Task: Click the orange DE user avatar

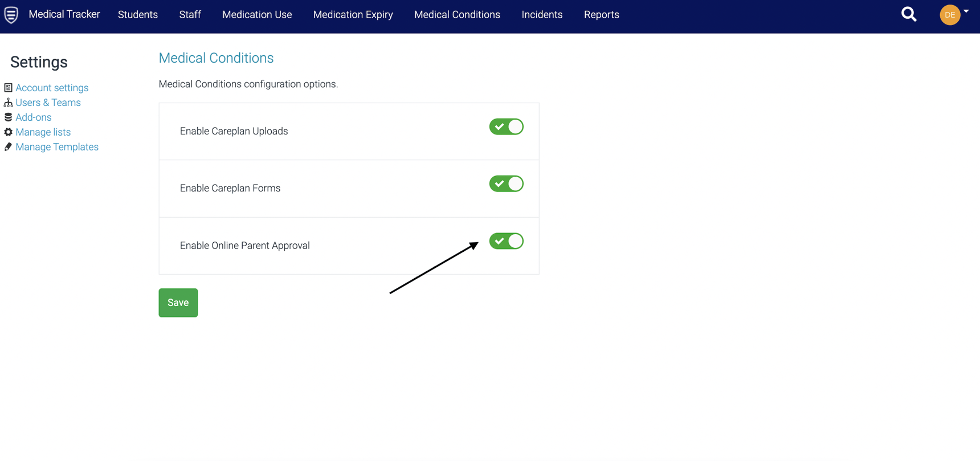Action: point(949,15)
